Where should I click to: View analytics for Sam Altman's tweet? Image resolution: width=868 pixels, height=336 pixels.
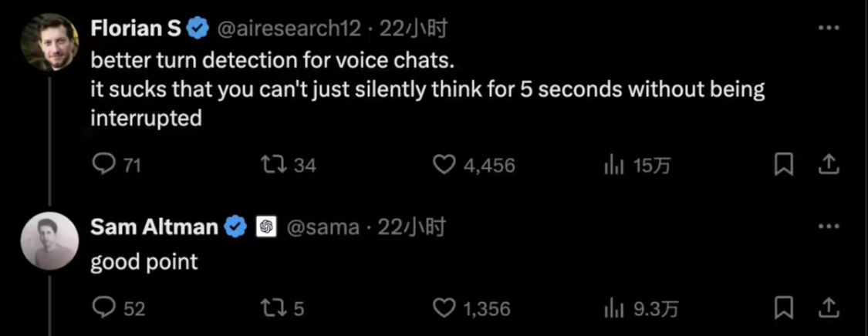pyautogui.click(x=613, y=308)
